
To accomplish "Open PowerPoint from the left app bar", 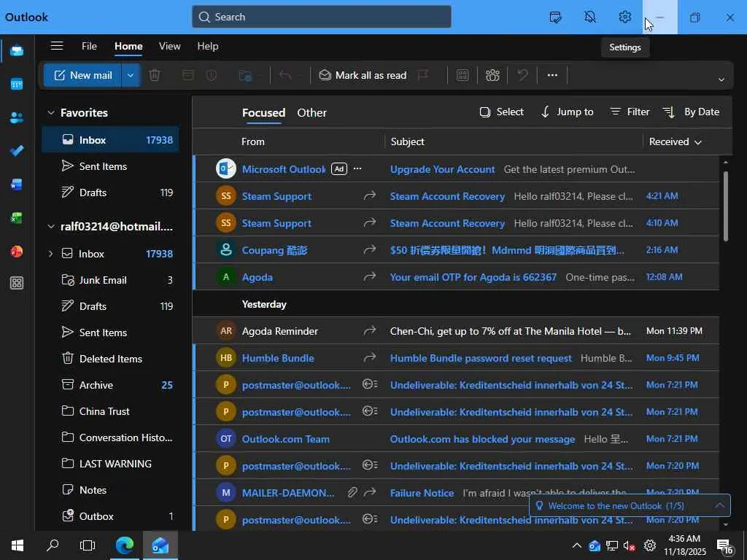I will click(17, 252).
